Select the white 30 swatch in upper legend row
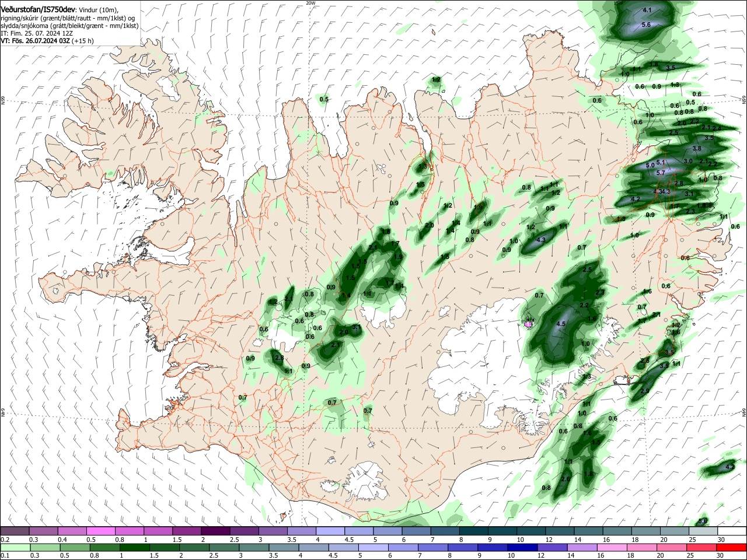The image size is (747, 560). [x=731, y=531]
